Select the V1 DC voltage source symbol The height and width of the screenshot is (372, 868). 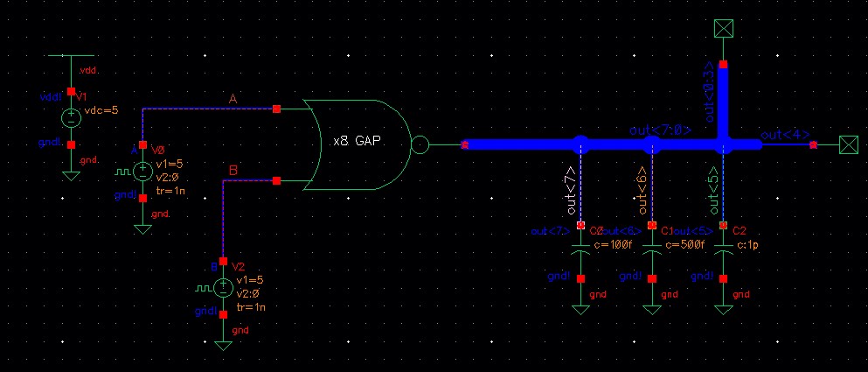[x=71, y=118]
